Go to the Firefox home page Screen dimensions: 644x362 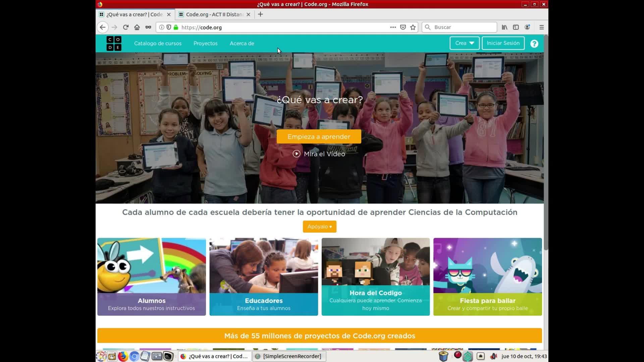137,27
